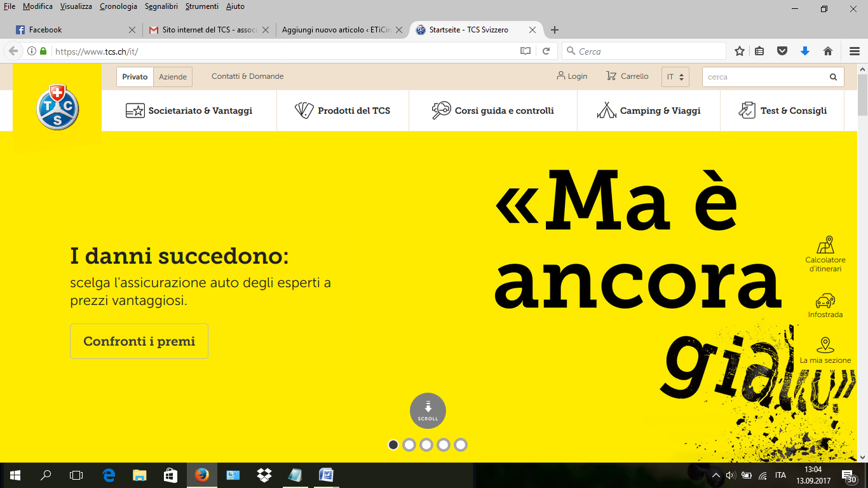The width and height of the screenshot is (868, 488).
Task: Show hidden system tray icons
Action: pos(716,475)
